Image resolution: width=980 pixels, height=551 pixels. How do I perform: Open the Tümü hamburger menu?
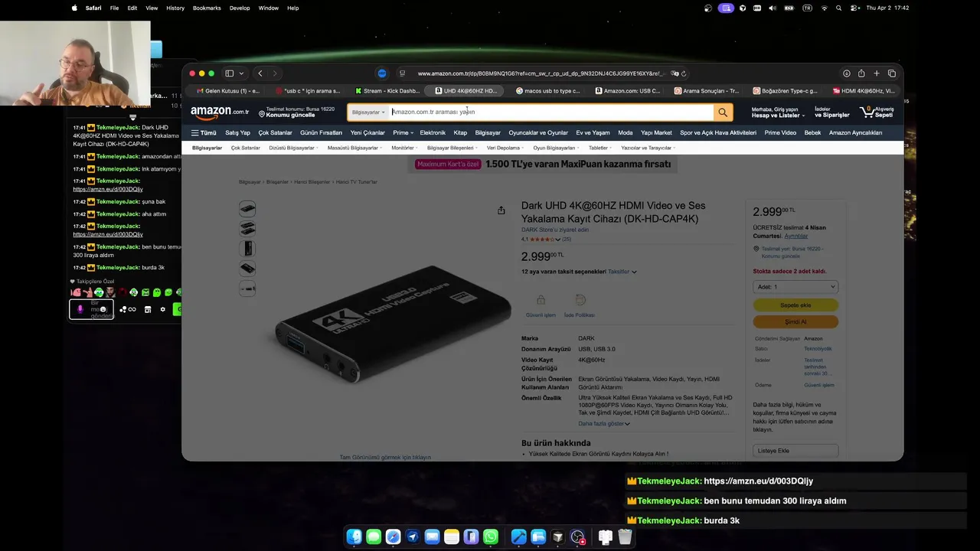(x=204, y=132)
